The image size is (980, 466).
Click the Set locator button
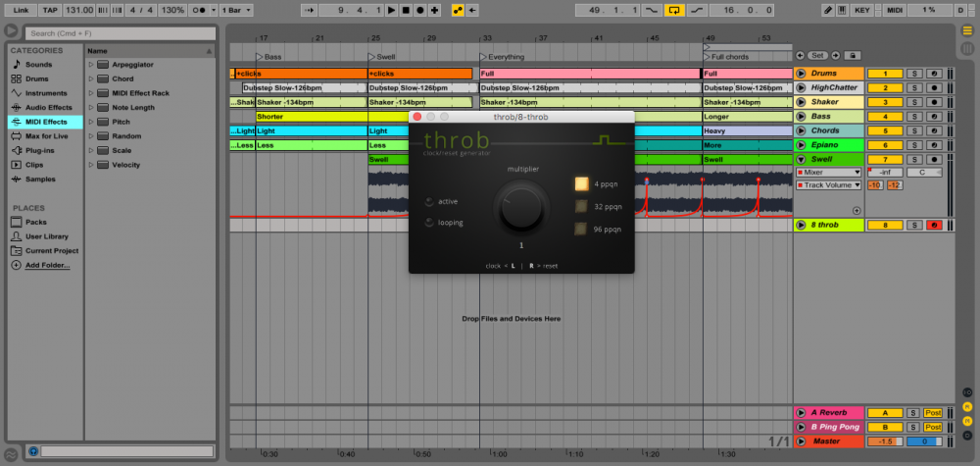tap(817, 55)
